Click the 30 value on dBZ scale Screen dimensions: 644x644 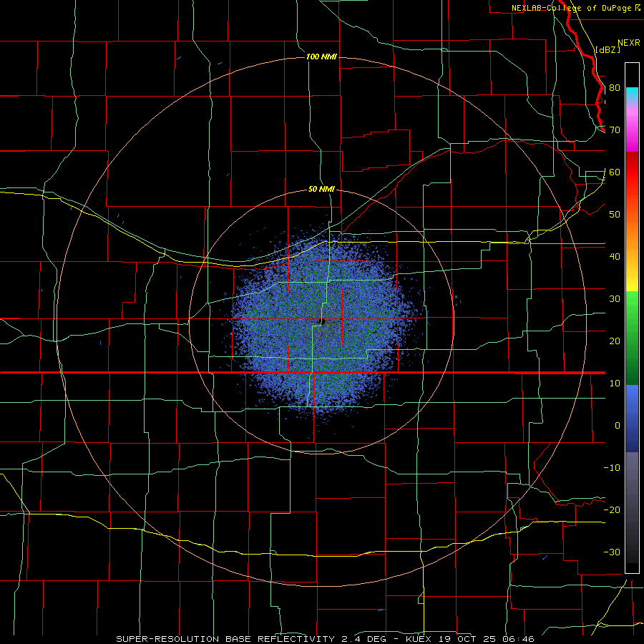click(615, 299)
